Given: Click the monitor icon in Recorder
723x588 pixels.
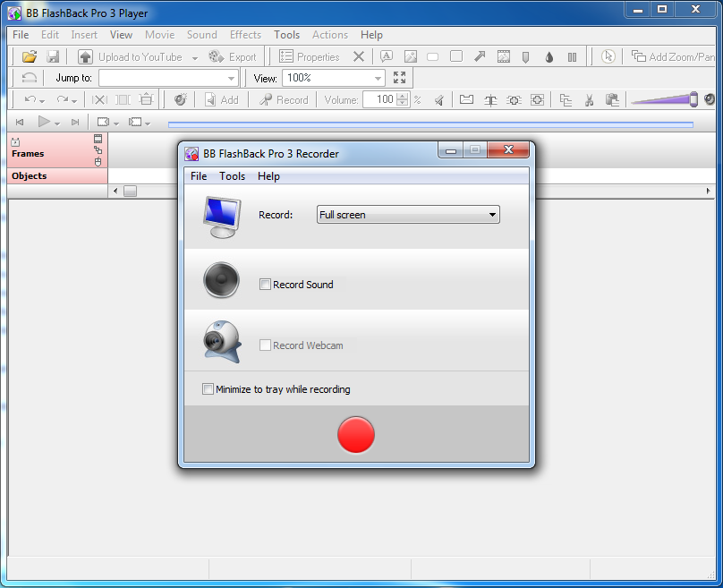Looking at the screenshot, I should (x=222, y=217).
